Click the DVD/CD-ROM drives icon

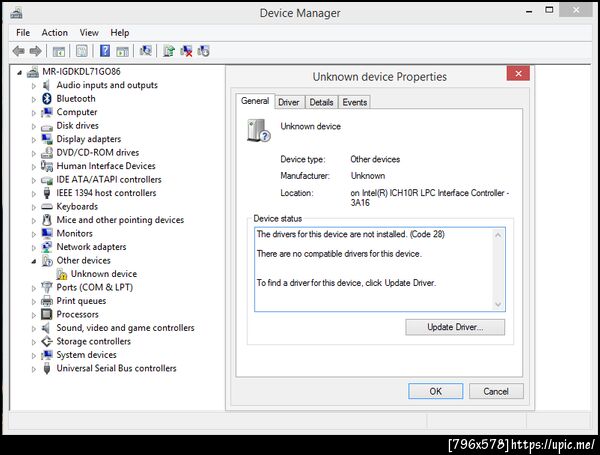coord(47,152)
